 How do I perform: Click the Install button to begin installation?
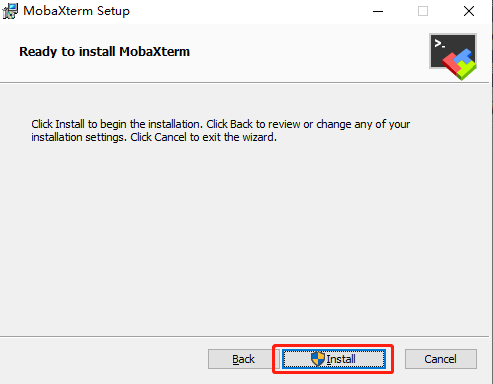334,359
